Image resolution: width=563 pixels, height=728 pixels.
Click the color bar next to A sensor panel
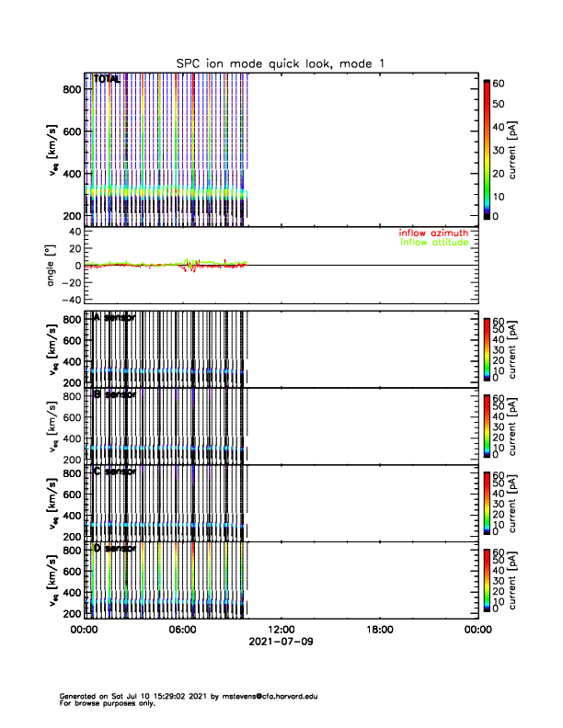pos(486,348)
